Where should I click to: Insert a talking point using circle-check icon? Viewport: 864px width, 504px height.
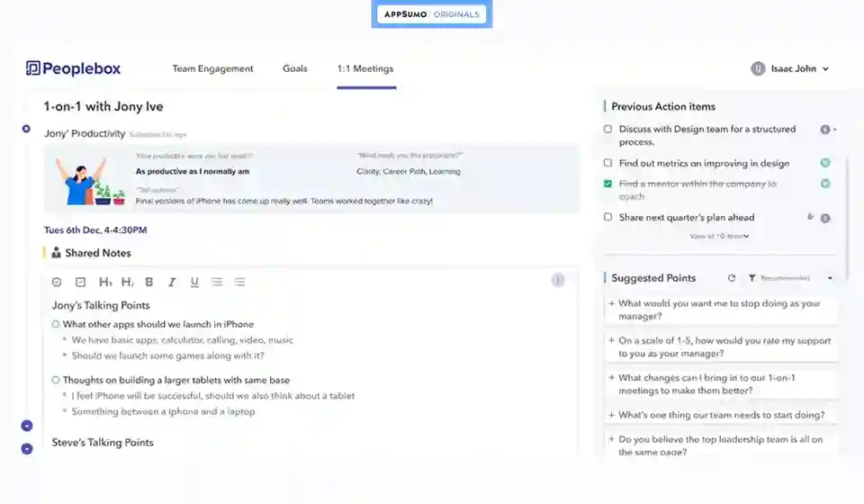[x=57, y=282]
